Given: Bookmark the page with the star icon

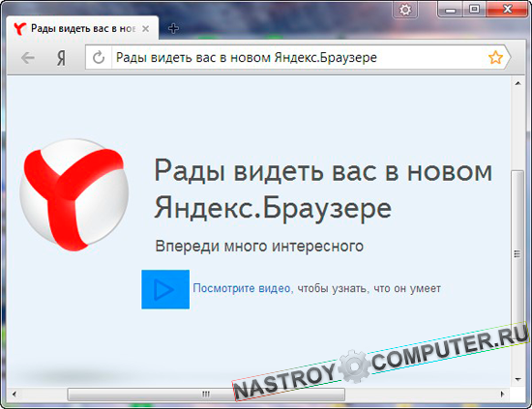Looking at the screenshot, I should (x=495, y=57).
